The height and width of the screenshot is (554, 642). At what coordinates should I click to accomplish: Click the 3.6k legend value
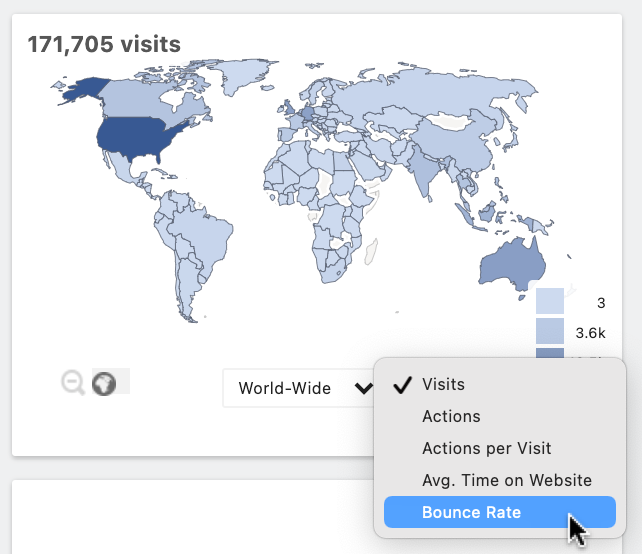point(590,333)
